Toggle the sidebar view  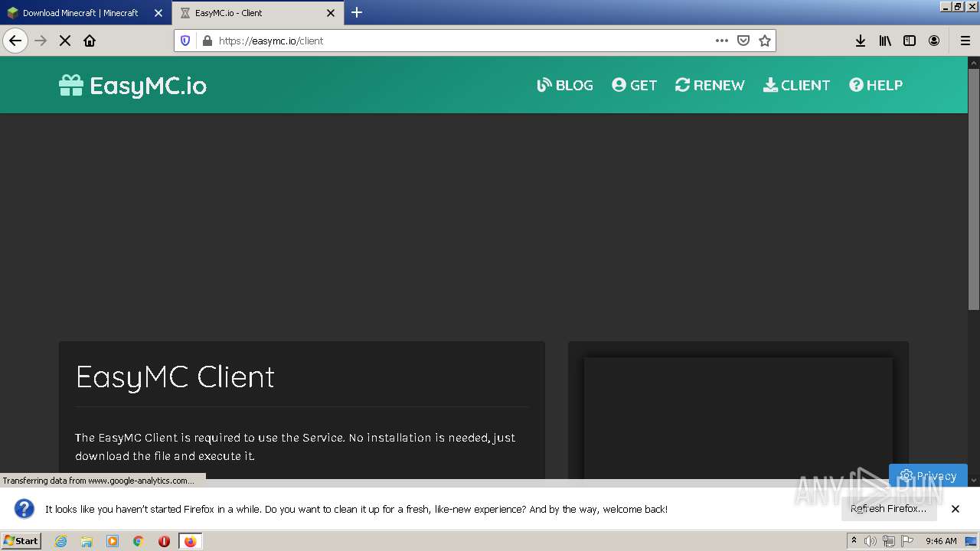(x=910, y=41)
